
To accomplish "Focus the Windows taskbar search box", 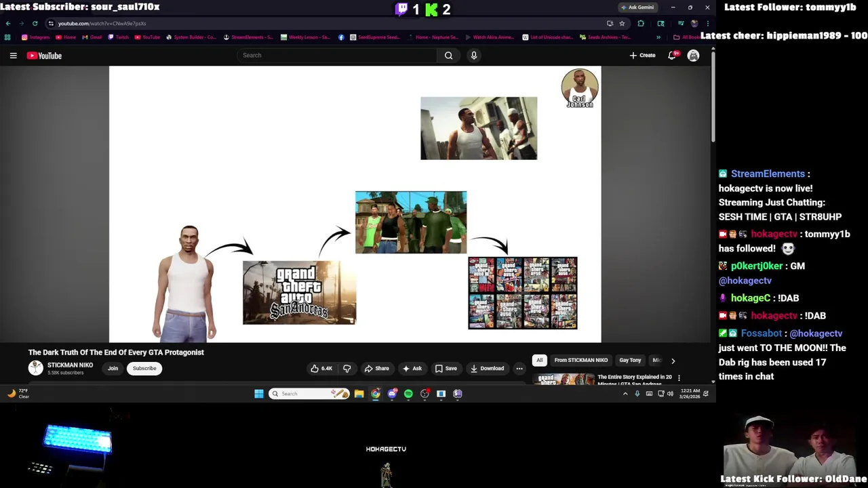I will tap(309, 394).
